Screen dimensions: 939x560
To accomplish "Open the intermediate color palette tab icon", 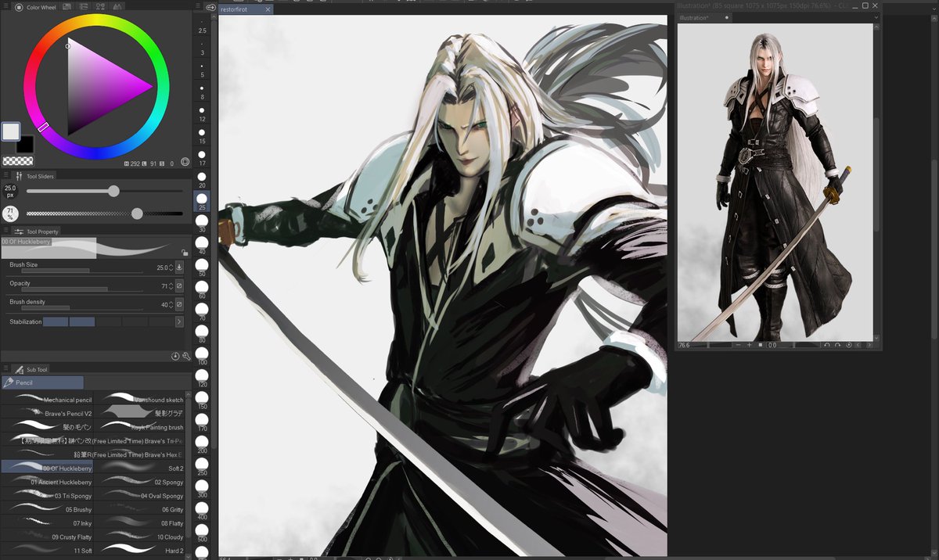I will [x=101, y=7].
